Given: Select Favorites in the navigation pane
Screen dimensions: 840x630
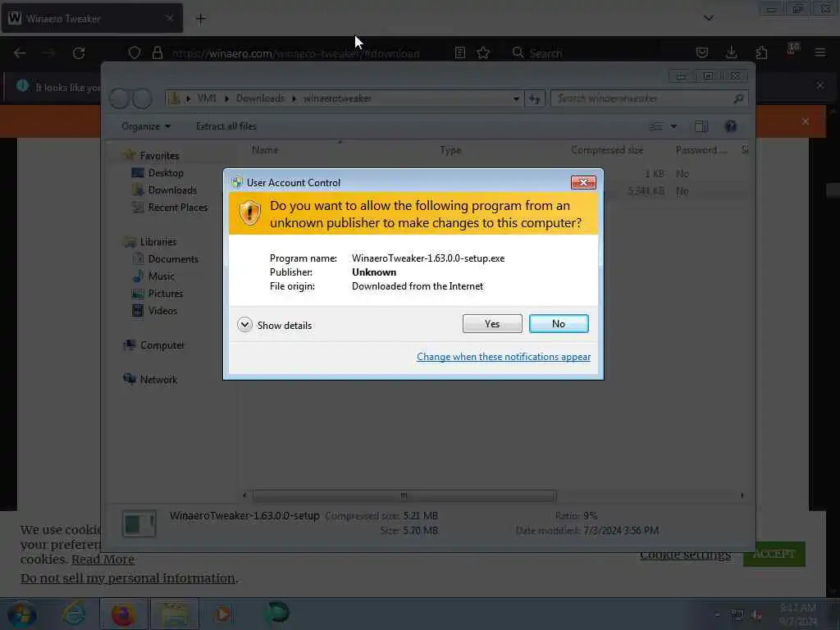Looking at the screenshot, I should [x=159, y=156].
